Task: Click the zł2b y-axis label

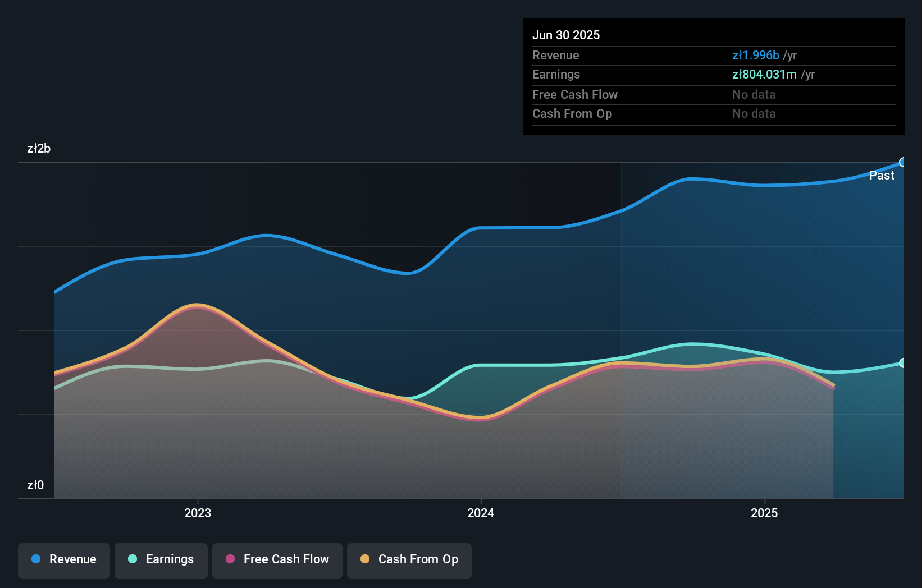Action: click(x=39, y=148)
